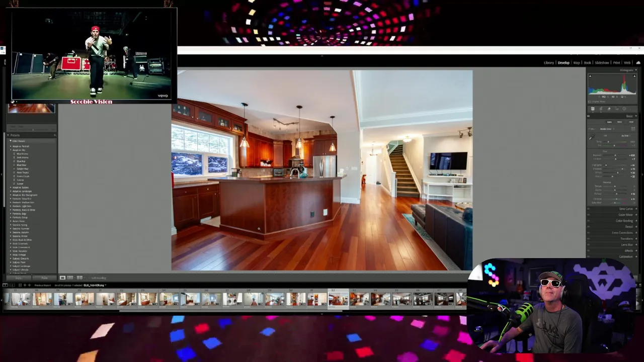The width and height of the screenshot is (644, 362).
Task: Toggle the Effects panel switch
Action: coord(589,250)
